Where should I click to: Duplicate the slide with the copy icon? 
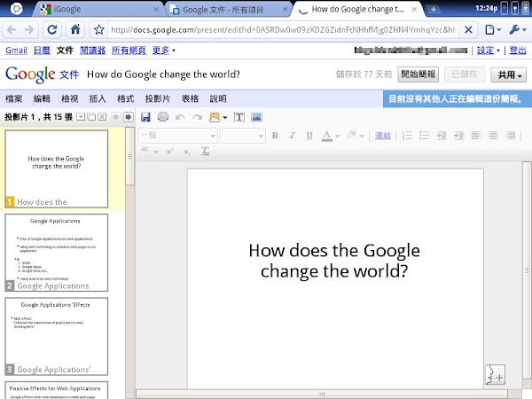click(91, 117)
